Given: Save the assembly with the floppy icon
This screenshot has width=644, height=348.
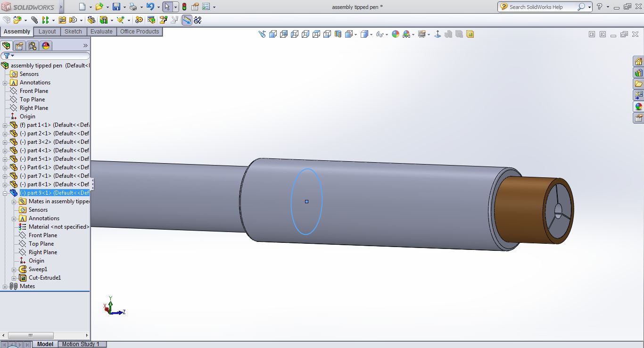Looking at the screenshot, I should click(116, 7).
